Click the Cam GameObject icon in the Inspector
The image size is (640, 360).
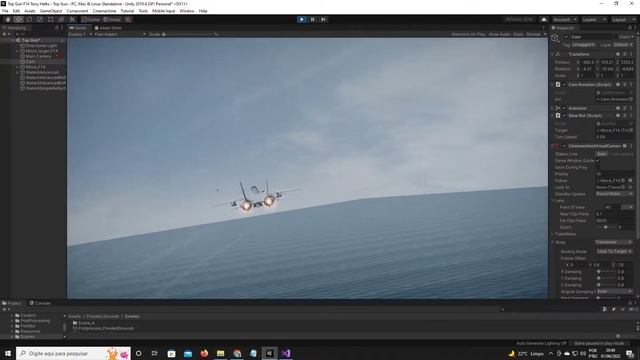click(555, 38)
